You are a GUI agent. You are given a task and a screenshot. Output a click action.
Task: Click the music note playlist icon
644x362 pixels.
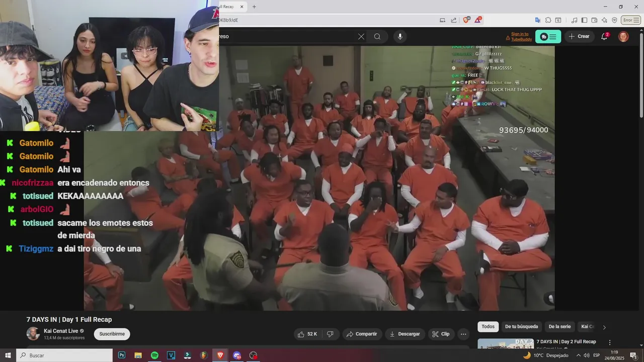pyautogui.click(x=574, y=20)
